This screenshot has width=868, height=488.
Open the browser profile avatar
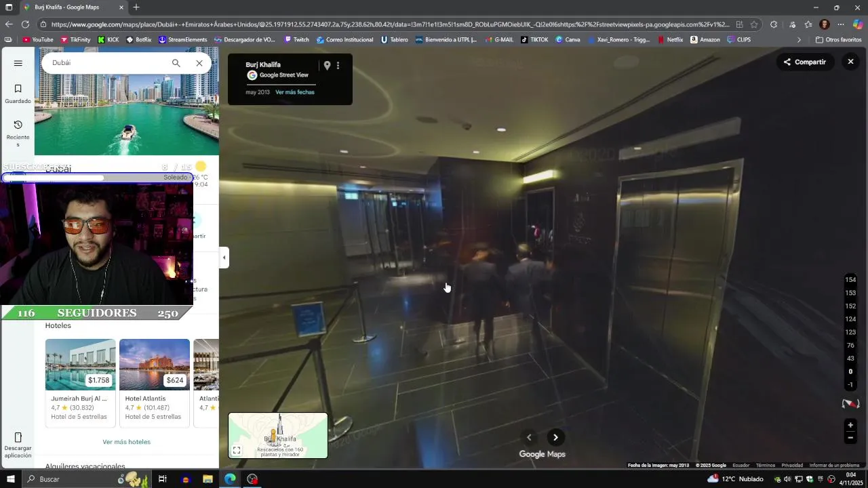(825, 24)
